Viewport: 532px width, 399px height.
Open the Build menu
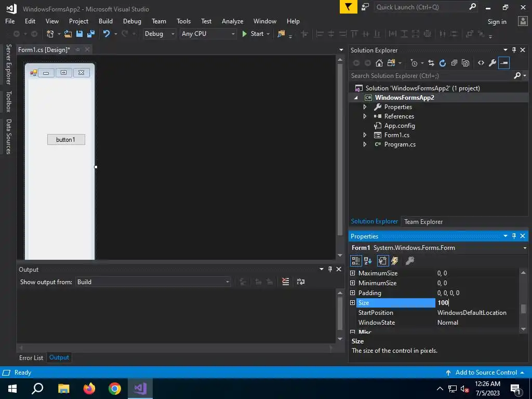point(105,21)
